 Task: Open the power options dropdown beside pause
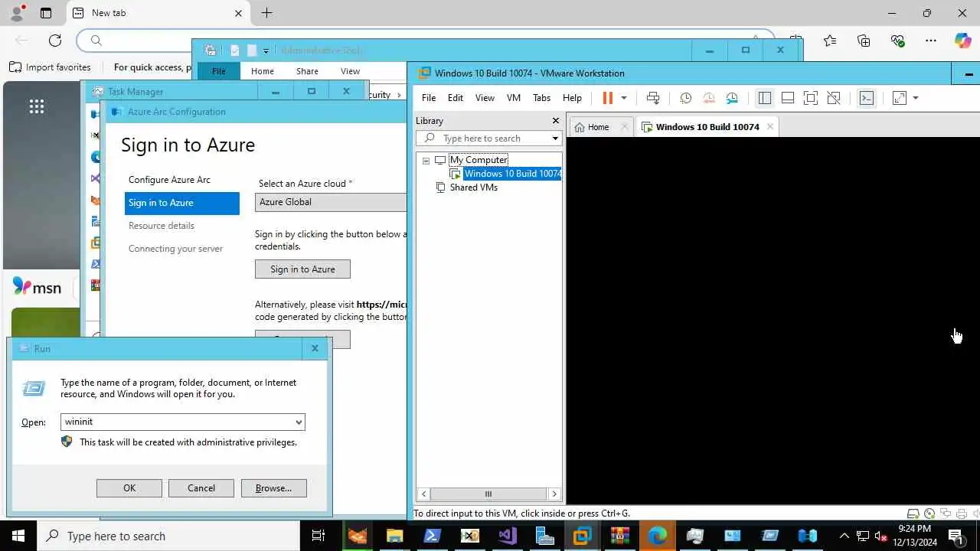click(624, 98)
